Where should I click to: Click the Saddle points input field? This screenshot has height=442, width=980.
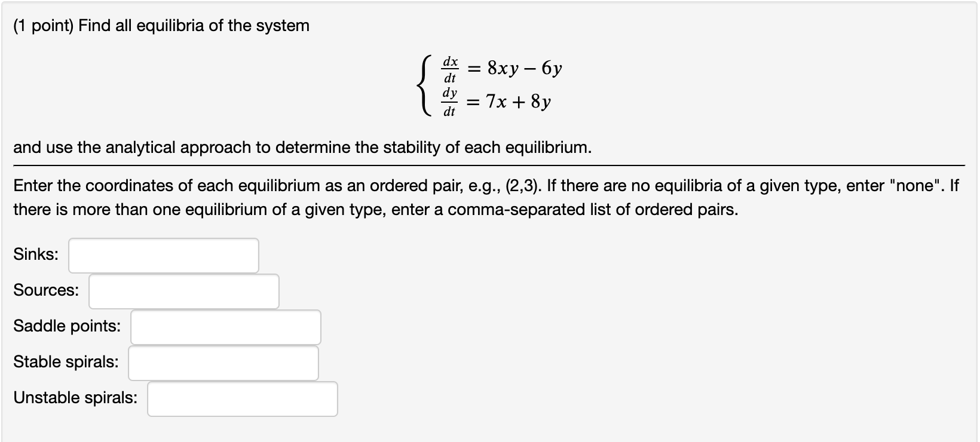(225, 327)
